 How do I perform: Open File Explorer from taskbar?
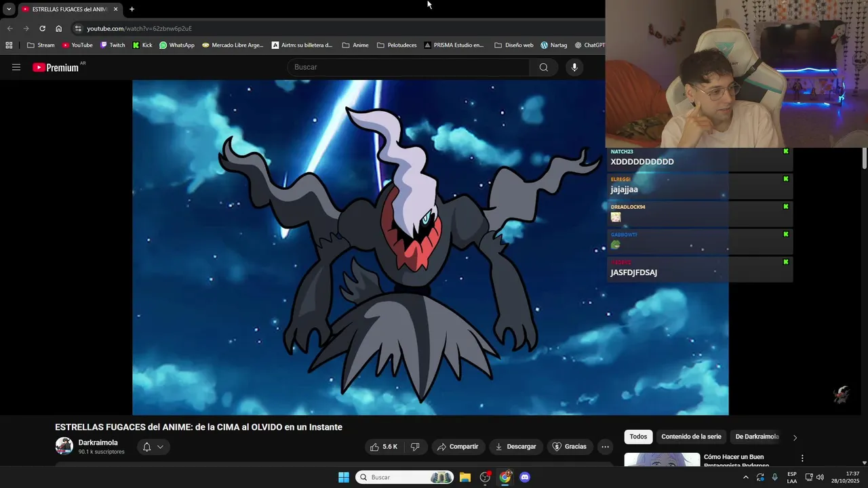coord(465,477)
